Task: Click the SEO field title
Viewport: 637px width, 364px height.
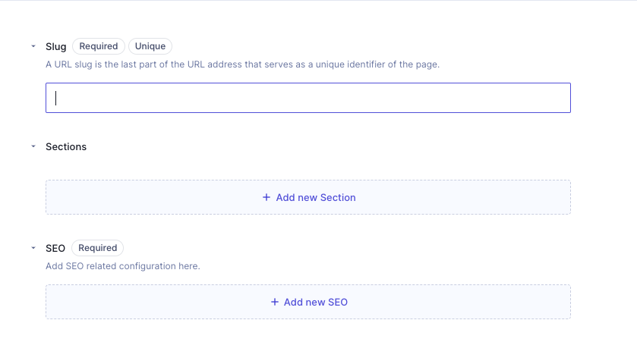Action: pos(55,248)
